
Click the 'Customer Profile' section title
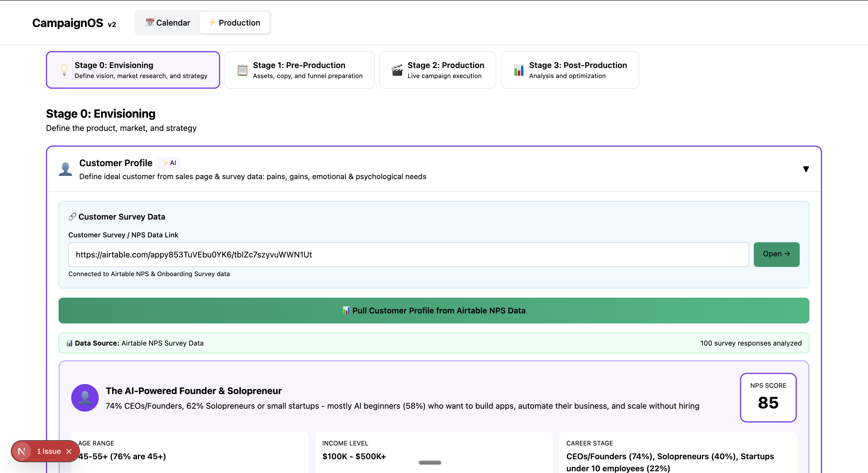tap(116, 163)
